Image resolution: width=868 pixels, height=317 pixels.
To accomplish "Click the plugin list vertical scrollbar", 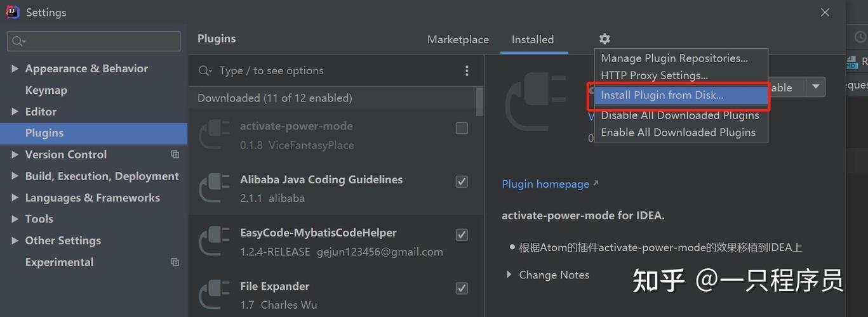I will pos(479,101).
